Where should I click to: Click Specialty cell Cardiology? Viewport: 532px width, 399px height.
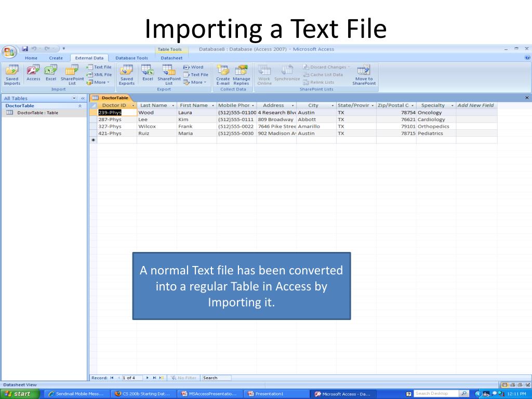436,119
